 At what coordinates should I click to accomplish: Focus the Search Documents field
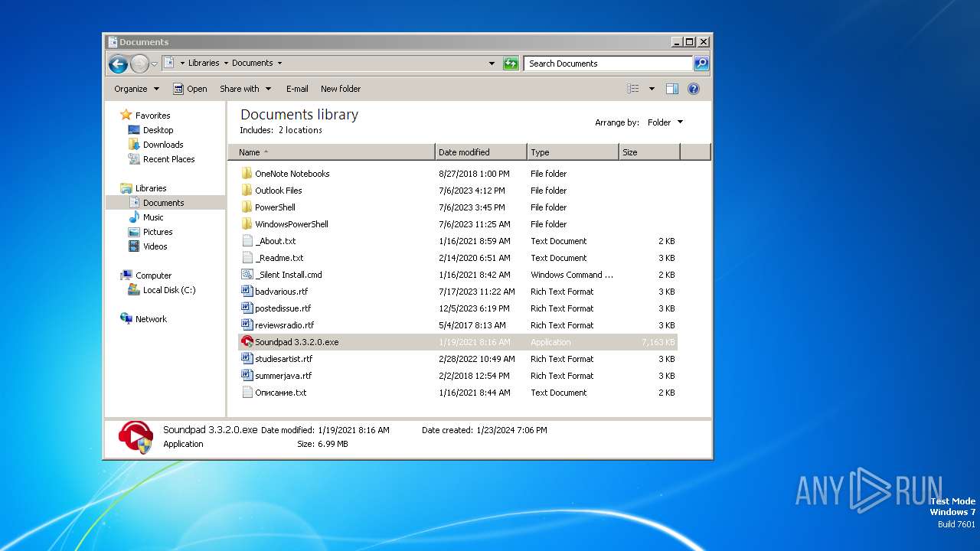click(609, 64)
